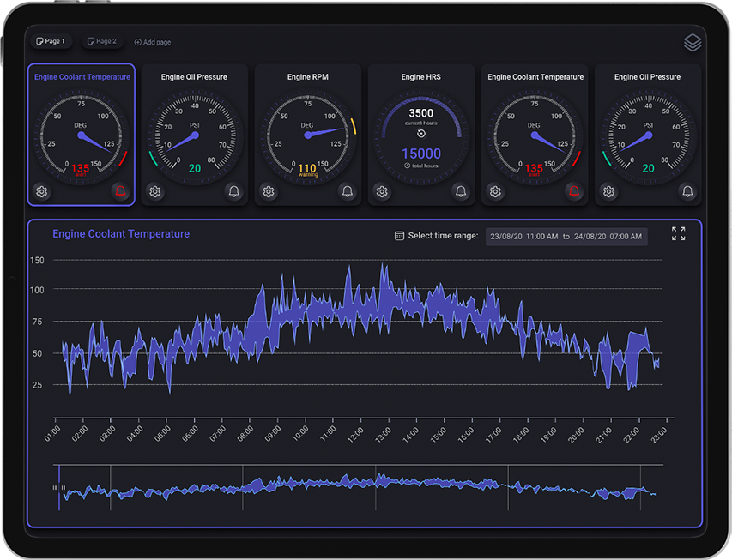Click calendar icon next to Select time range
Viewport: 732px width, 560px height.
coord(399,236)
